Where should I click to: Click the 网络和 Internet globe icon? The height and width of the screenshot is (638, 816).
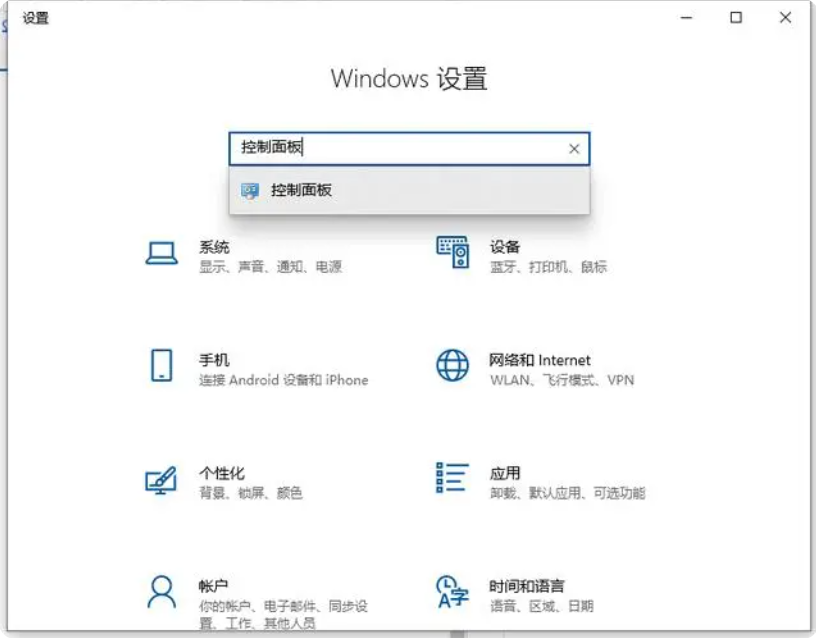[x=452, y=365]
